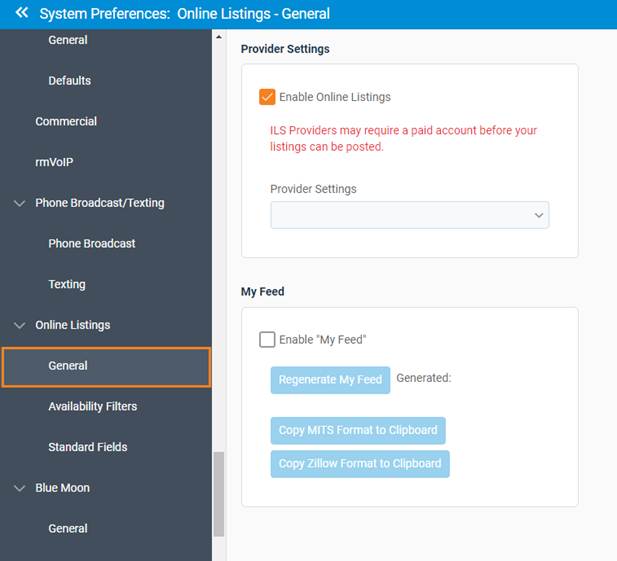The width and height of the screenshot is (617, 561).
Task: Click the Regenerate My Feed button
Action: click(330, 380)
